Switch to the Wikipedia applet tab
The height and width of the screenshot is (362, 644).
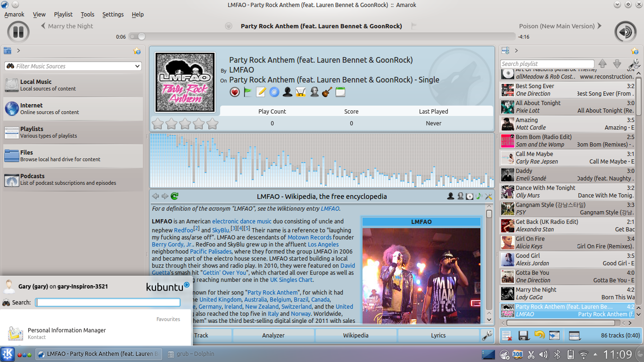(356, 336)
